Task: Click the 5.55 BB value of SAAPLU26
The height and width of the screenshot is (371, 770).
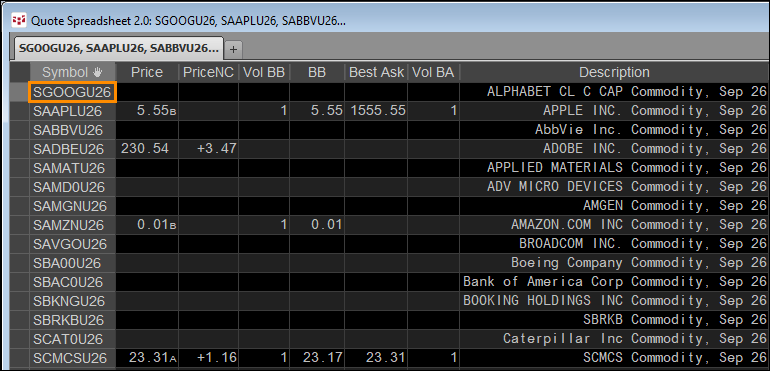Action: tap(317, 111)
